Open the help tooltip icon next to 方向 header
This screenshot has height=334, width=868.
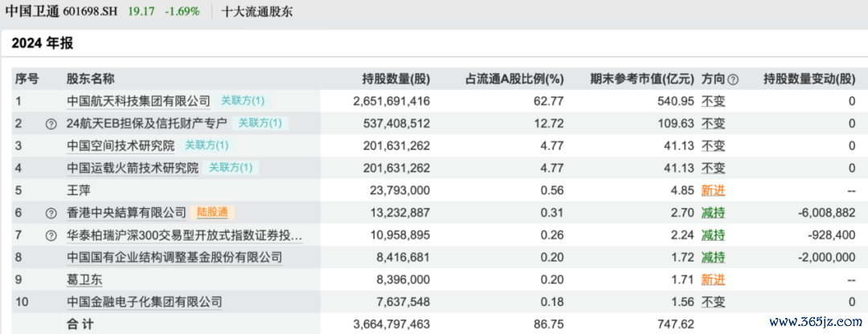click(732, 79)
